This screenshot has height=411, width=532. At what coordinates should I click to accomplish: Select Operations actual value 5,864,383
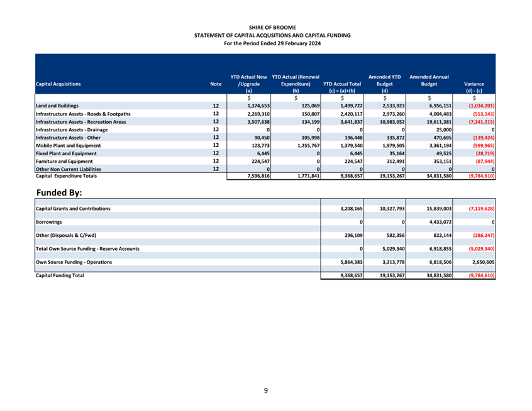click(352, 262)
